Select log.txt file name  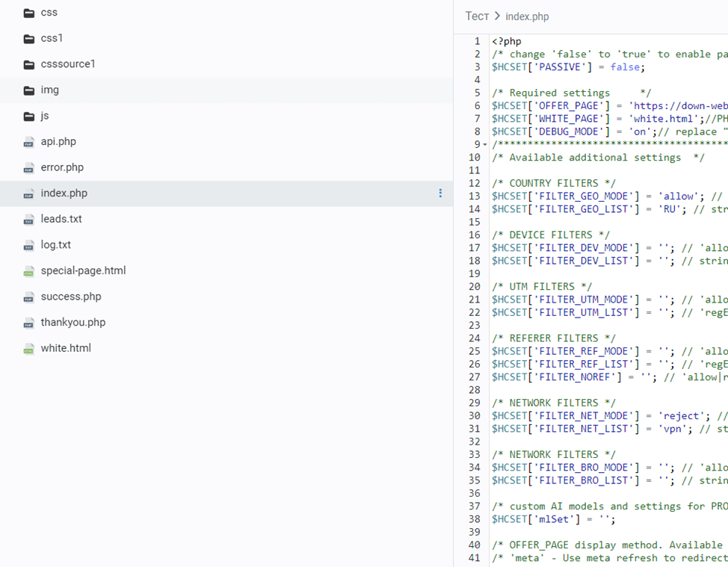pos(56,245)
